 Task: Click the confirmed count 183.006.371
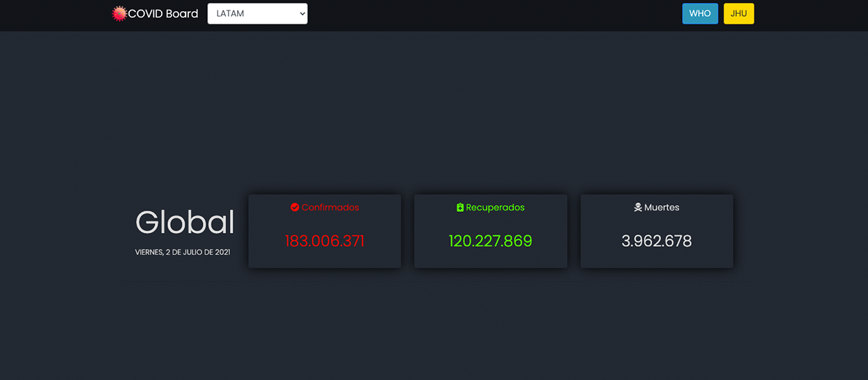(x=324, y=241)
